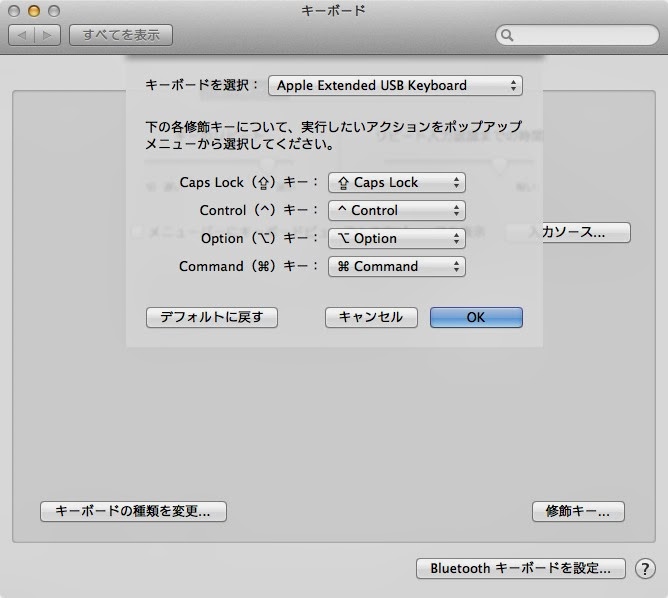Minimize the window with the yellow button
The height and width of the screenshot is (598, 668).
click(x=34, y=11)
